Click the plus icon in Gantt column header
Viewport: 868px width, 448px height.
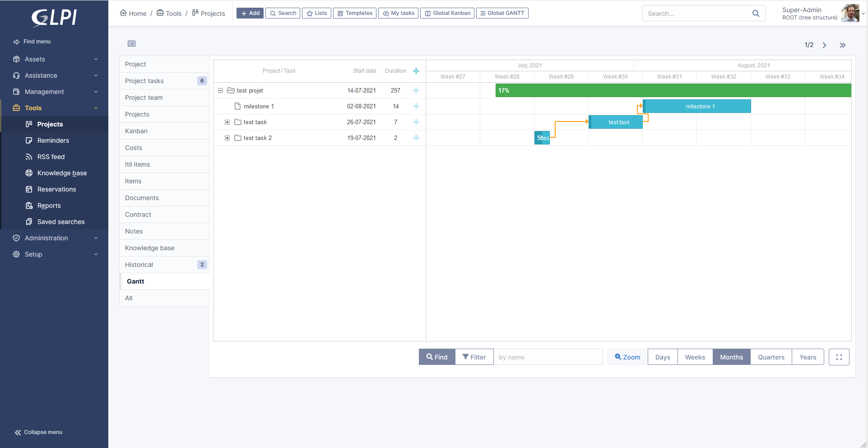click(x=416, y=71)
